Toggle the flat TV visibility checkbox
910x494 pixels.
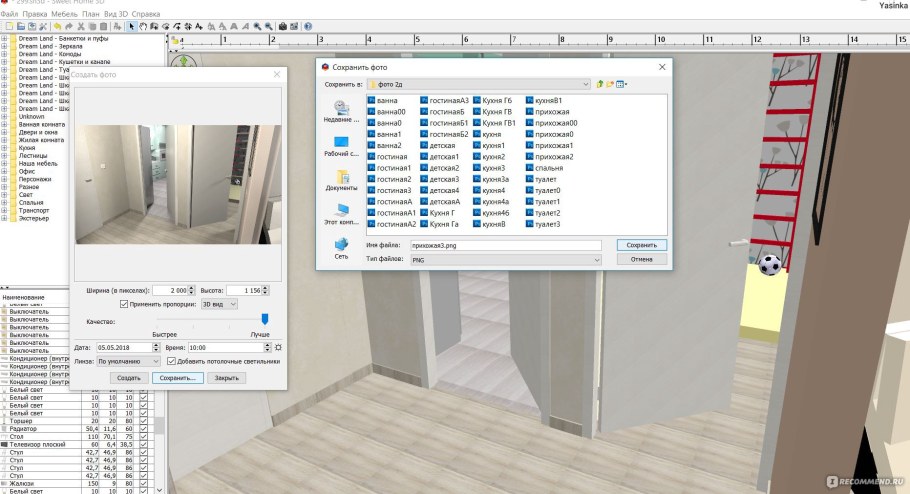(x=143, y=443)
